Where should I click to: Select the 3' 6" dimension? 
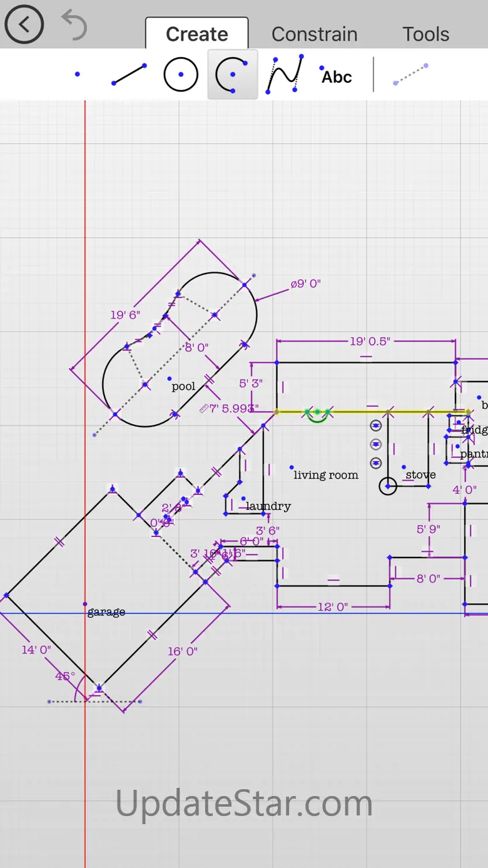coord(268,531)
